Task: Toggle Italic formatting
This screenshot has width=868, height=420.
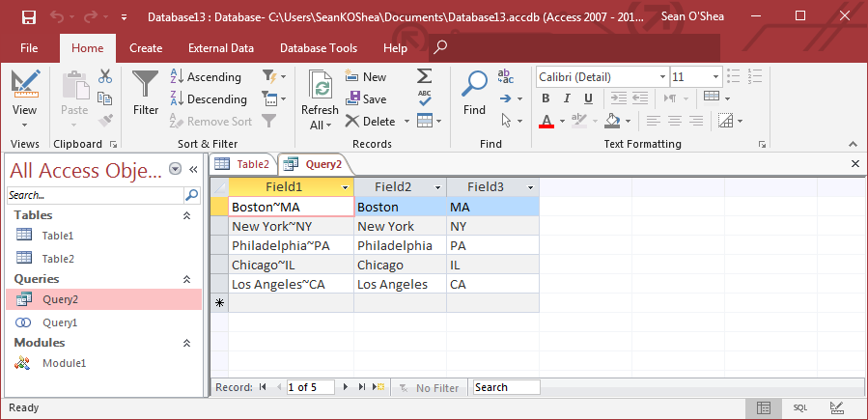Action: coord(567,98)
